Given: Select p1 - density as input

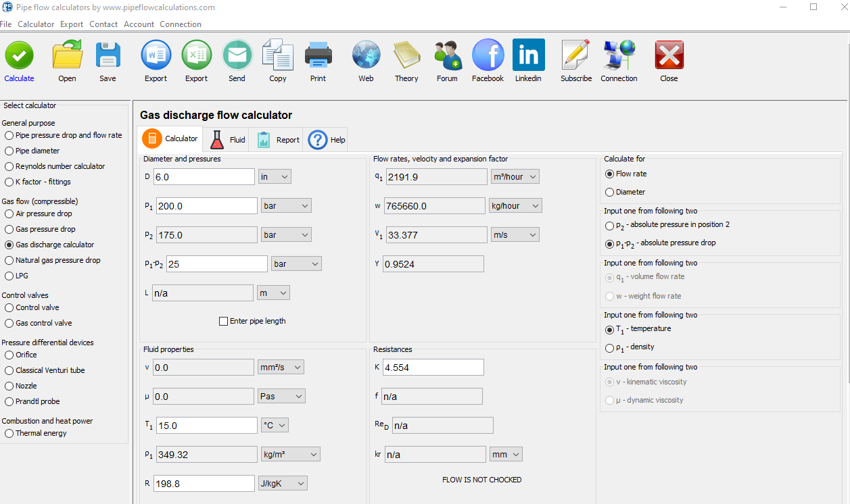Looking at the screenshot, I should tap(610, 347).
